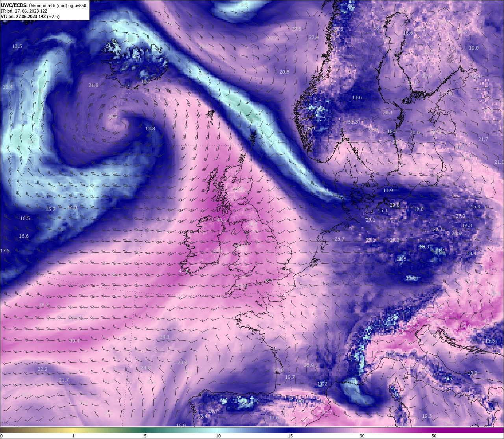Click the map value '11.1'
Viewport: 504px width, 439px height.
click(x=440, y=250)
